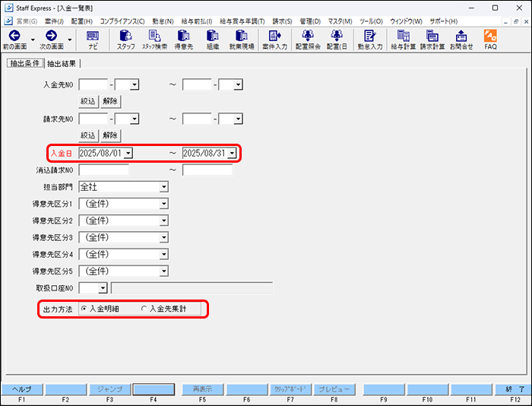532x406 pixels.
Task: Open the コンプライアンス(C) menu
Action: [x=122, y=21]
